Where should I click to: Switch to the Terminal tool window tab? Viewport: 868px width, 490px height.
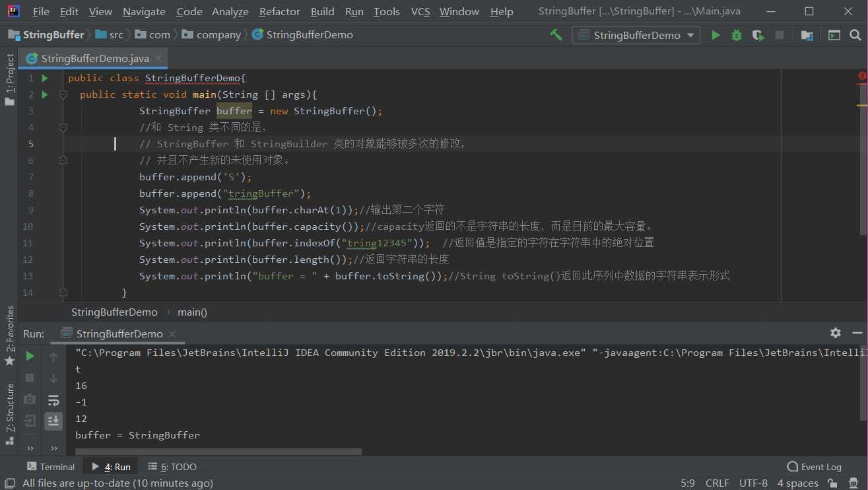[x=51, y=466]
